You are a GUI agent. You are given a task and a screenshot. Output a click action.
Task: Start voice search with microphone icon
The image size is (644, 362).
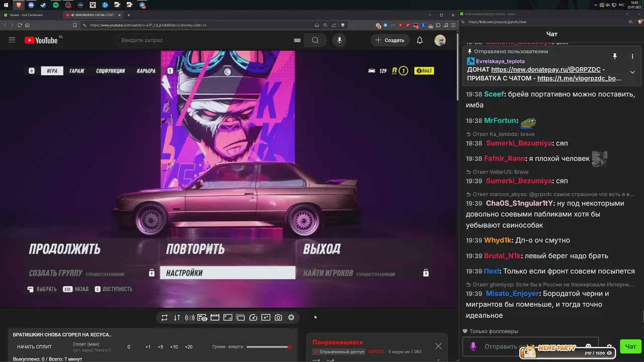(x=340, y=40)
